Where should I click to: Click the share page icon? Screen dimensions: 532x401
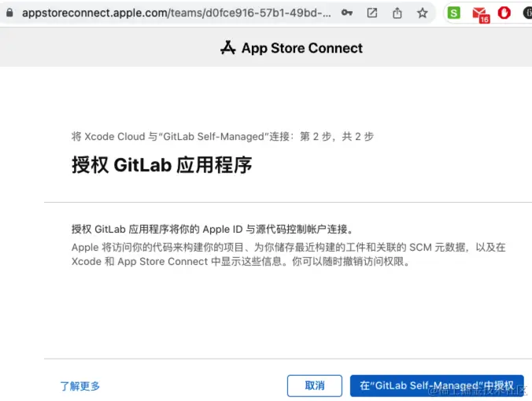(397, 13)
